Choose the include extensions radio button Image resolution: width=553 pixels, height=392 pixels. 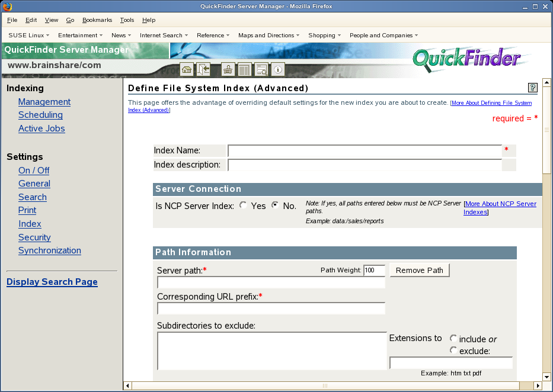coord(453,338)
